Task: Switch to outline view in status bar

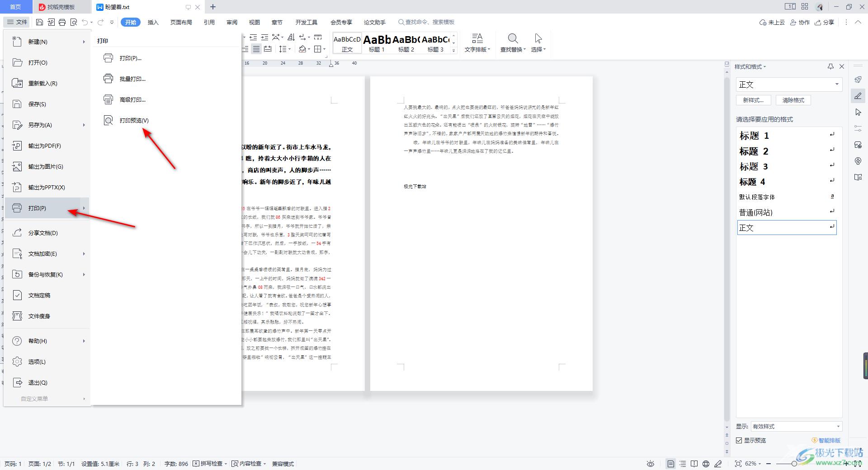Action: point(683,464)
